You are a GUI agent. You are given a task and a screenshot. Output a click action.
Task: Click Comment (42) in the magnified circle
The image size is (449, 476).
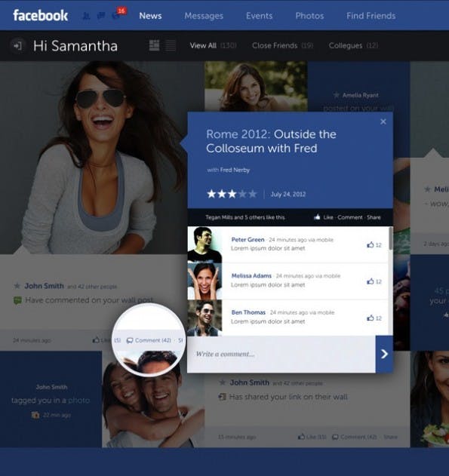point(149,340)
